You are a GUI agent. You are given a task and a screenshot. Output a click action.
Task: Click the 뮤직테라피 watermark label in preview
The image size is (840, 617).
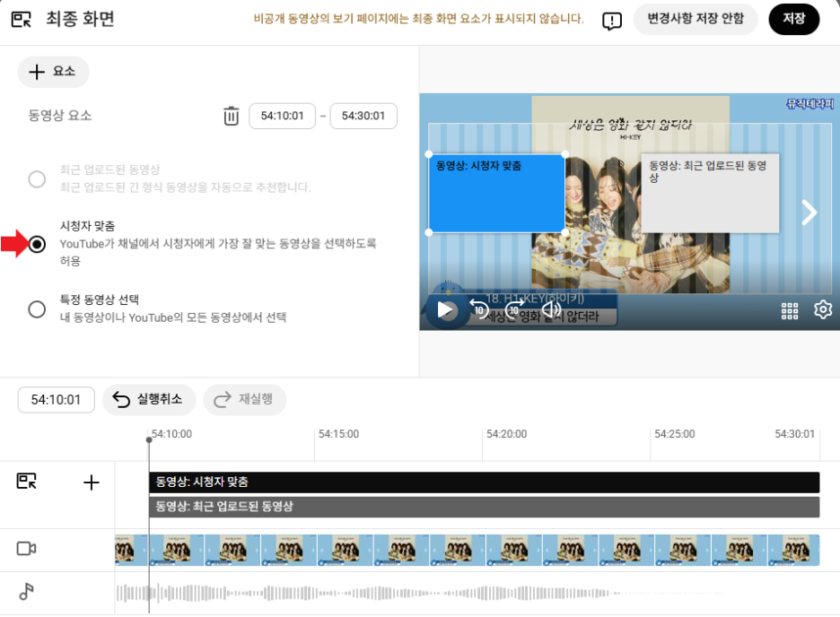pyautogui.click(x=809, y=104)
